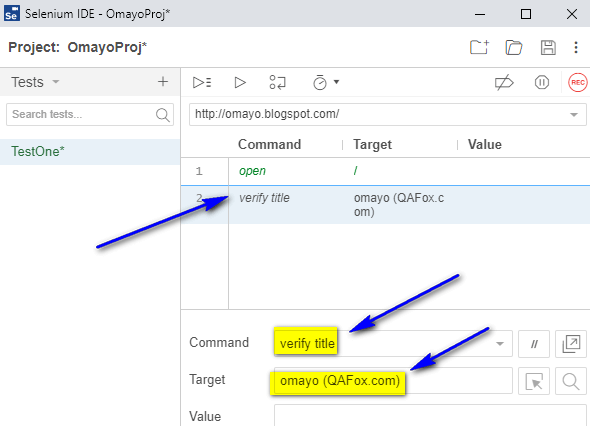Open the three-dot more options menu
Screen dimensions: 590x426
[x=576, y=47]
